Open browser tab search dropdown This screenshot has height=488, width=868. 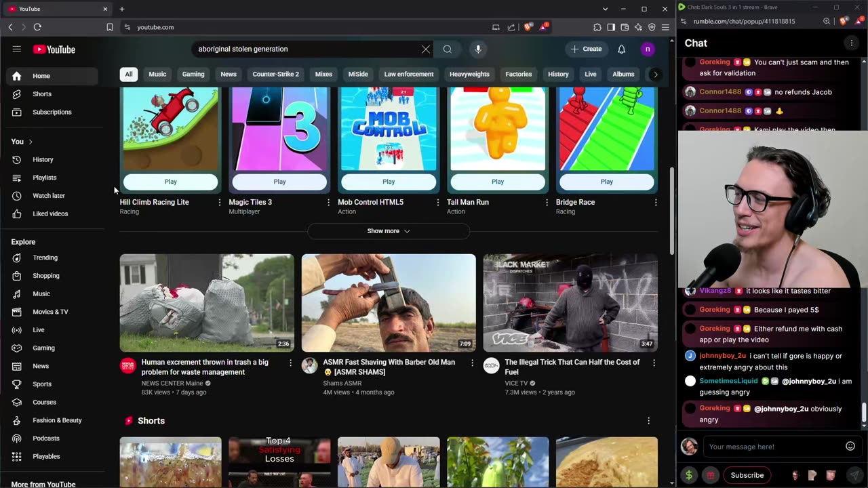tap(605, 9)
